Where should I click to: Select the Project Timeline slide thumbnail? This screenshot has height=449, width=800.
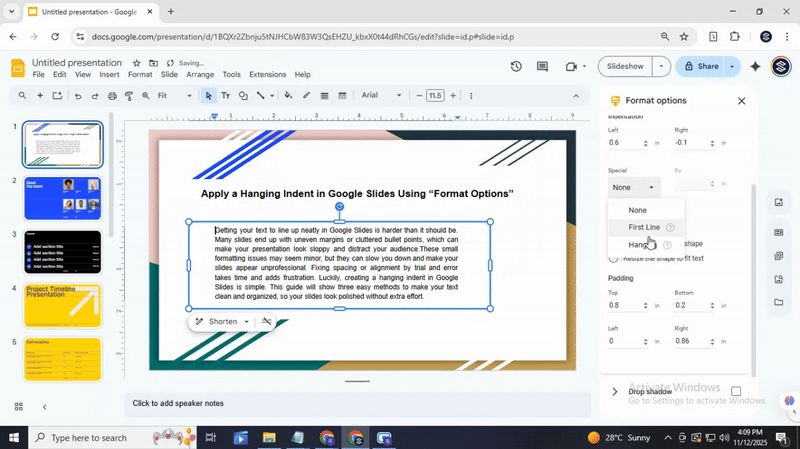tap(62, 305)
